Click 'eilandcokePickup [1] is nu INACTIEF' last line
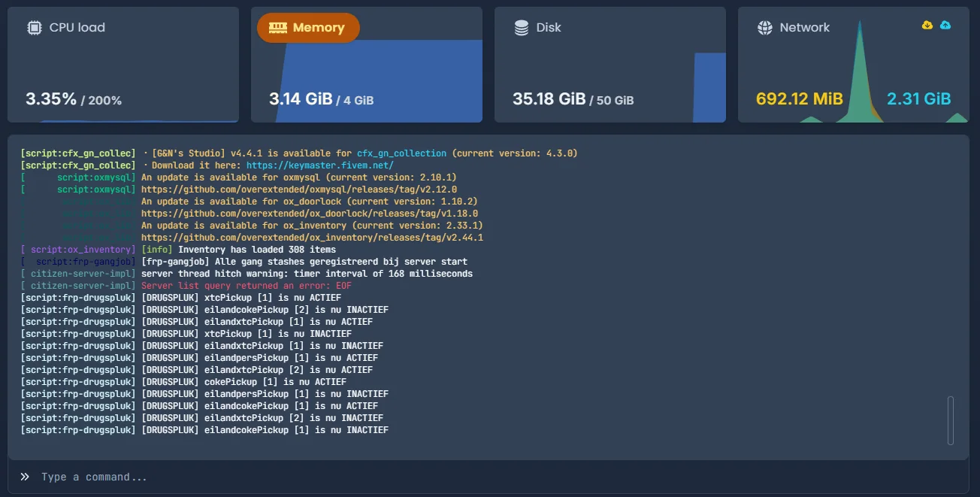This screenshot has height=497, width=980. 265,430
